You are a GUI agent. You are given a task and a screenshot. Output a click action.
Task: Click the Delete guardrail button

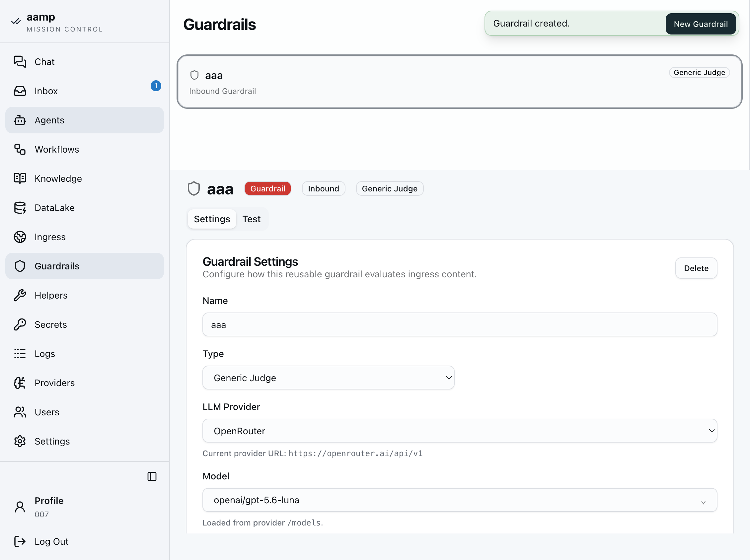(x=696, y=268)
